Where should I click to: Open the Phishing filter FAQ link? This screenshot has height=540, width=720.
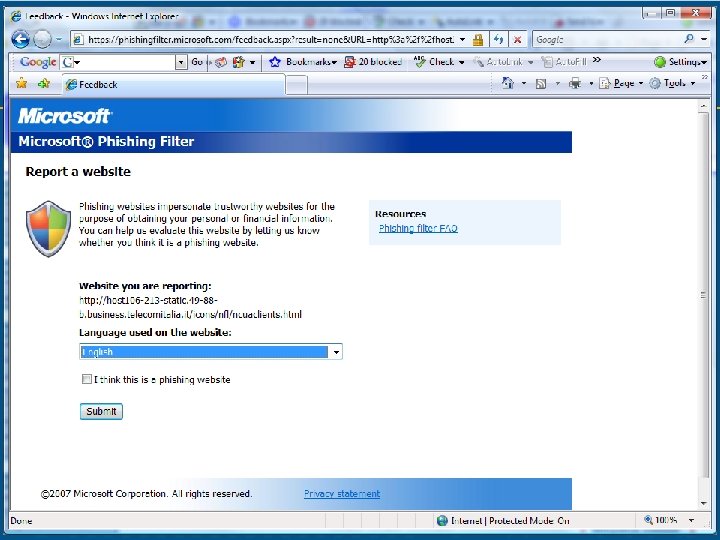point(418,228)
